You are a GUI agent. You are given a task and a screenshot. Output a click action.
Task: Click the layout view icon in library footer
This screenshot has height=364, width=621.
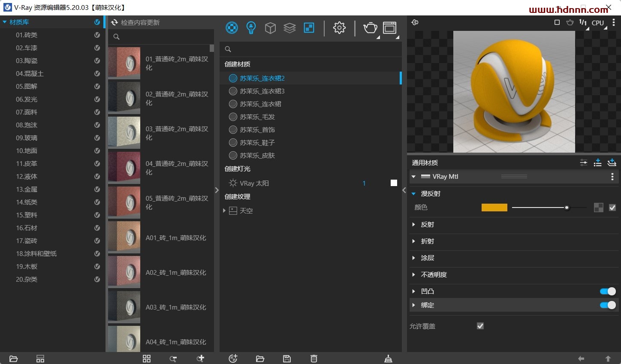40,359
